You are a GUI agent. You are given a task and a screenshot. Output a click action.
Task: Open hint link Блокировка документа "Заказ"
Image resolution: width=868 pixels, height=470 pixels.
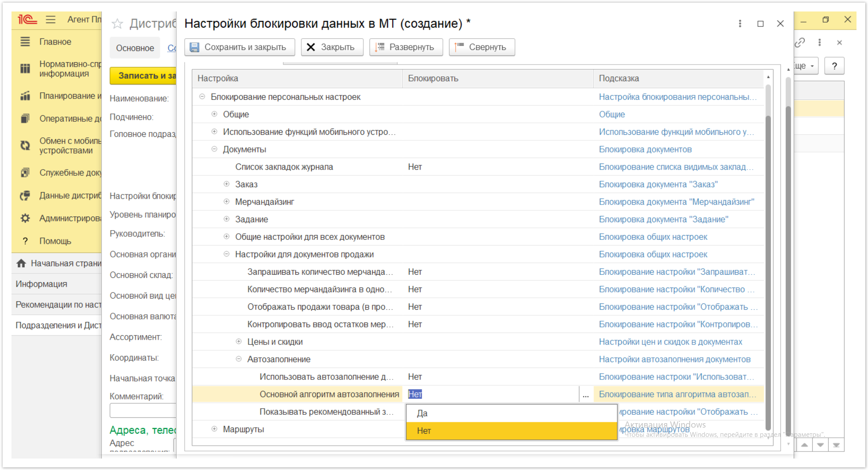click(658, 184)
